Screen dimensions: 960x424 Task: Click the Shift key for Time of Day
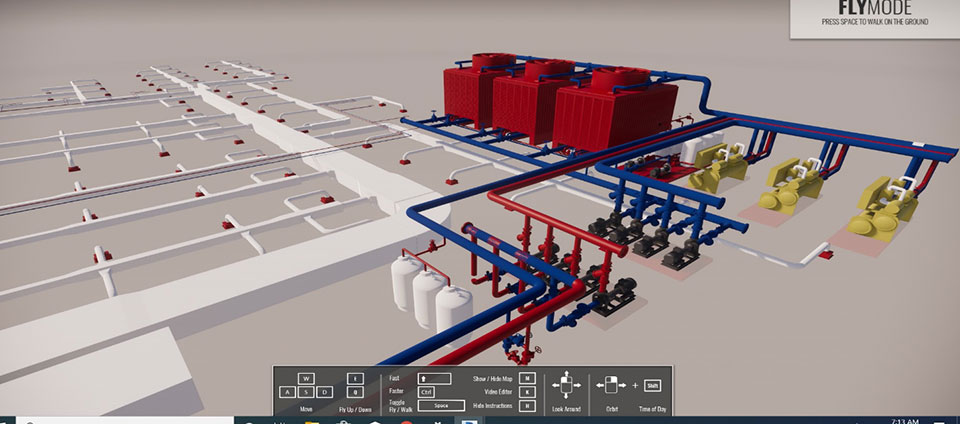pos(652,385)
